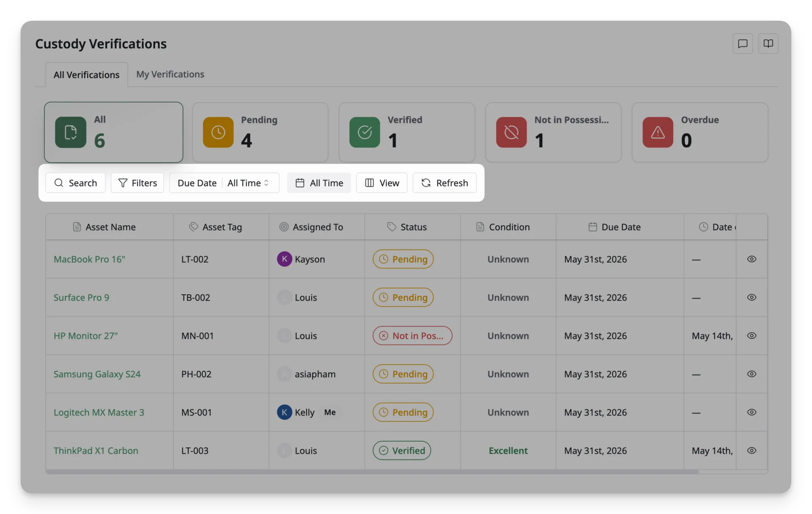Screen dimensions: 812x514
Task: Select the All Verifications tab
Action: coord(86,74)
